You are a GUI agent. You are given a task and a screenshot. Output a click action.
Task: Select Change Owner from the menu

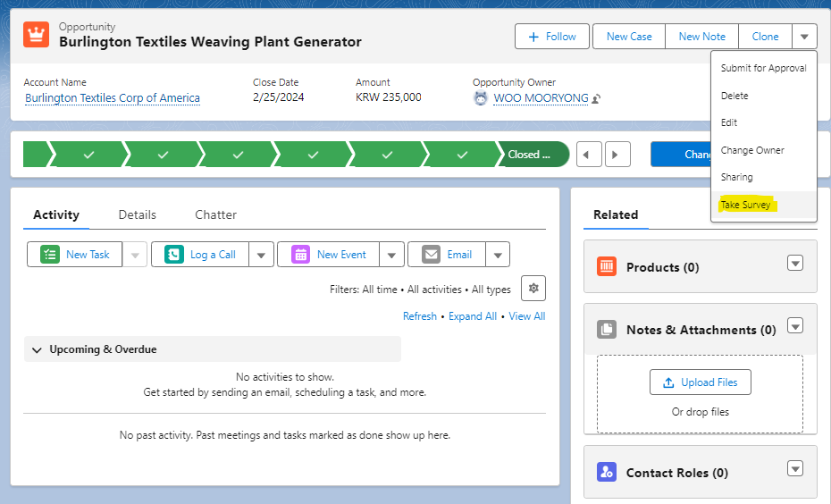pyautogui.click(x=763, y=150)
